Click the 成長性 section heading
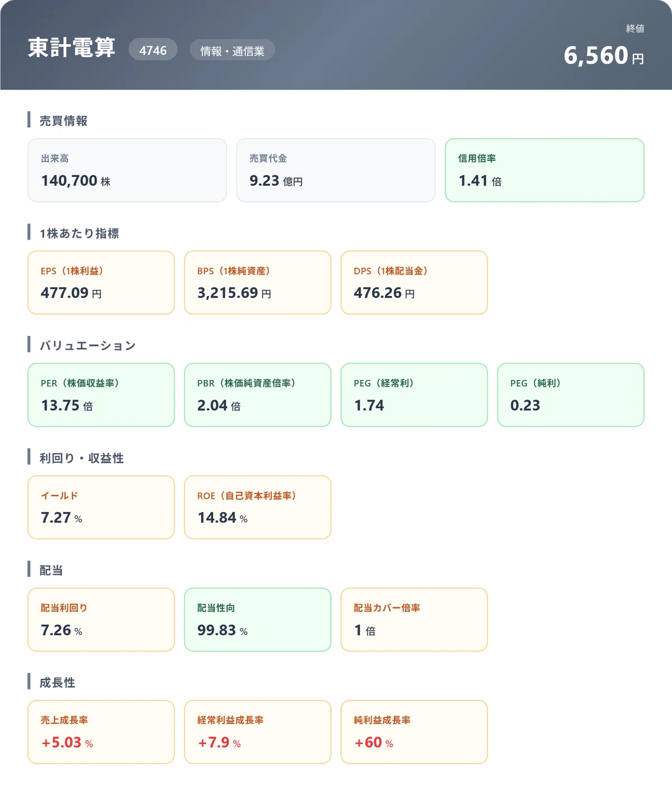This screenshot has width=672, height=792. 57,683
